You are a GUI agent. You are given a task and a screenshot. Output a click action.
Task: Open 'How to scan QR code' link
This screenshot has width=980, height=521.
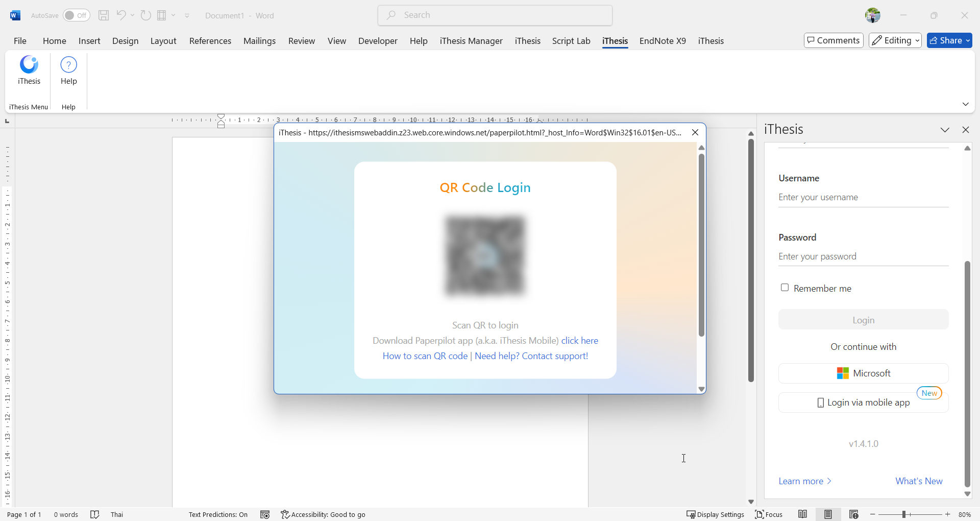(x=425, y=356)
